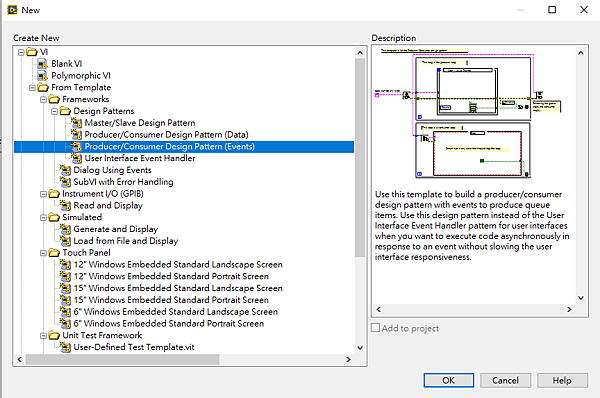Collapse the From Template folder
600x398 pixels.
pos(32,88)
